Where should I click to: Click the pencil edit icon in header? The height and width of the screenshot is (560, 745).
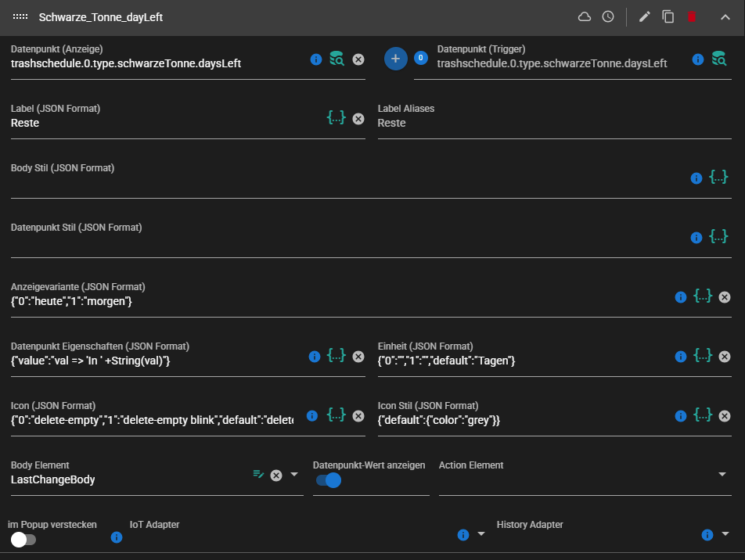click(645, 16)
